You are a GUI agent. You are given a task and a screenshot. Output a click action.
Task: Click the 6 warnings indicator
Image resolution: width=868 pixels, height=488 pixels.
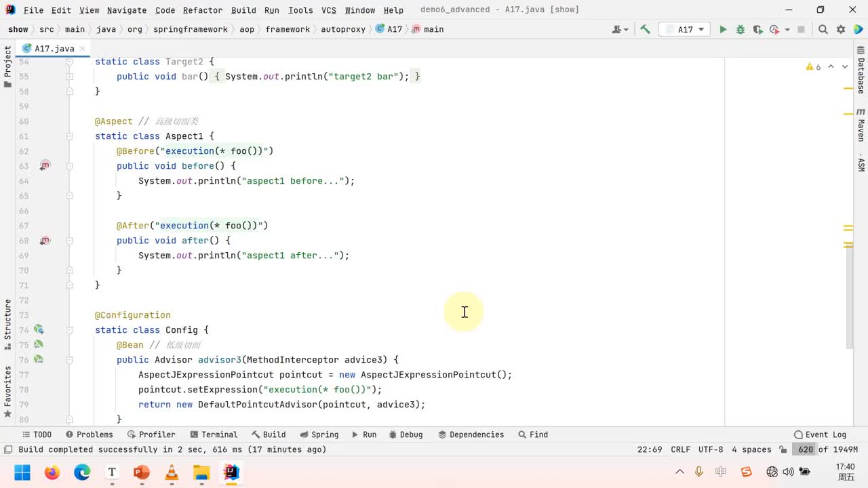(813, 66)
